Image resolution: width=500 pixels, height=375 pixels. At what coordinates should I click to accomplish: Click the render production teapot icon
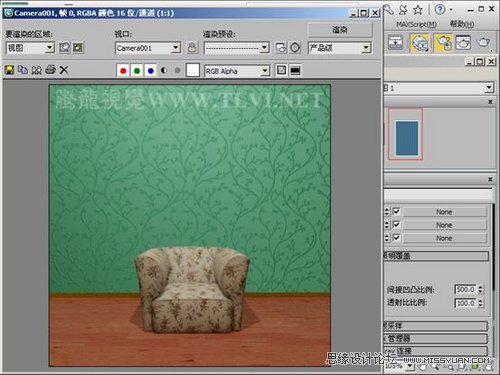pos(483,42)
